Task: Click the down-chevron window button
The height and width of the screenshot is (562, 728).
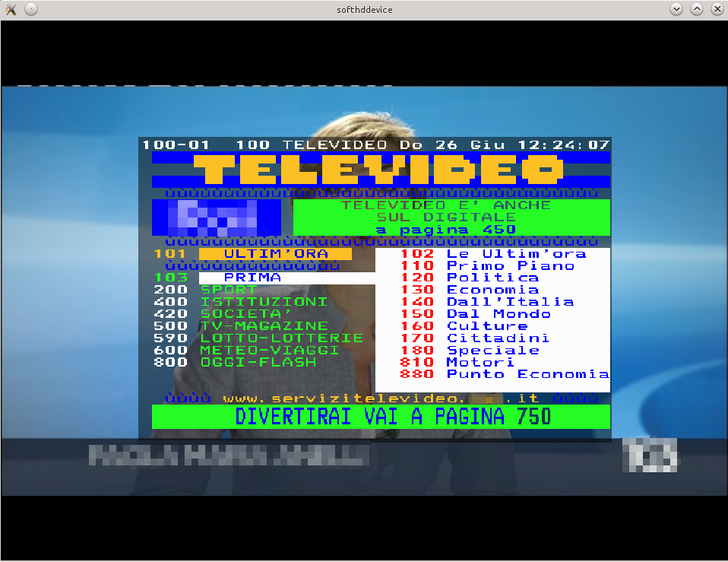Action: (x=676, y=9)
